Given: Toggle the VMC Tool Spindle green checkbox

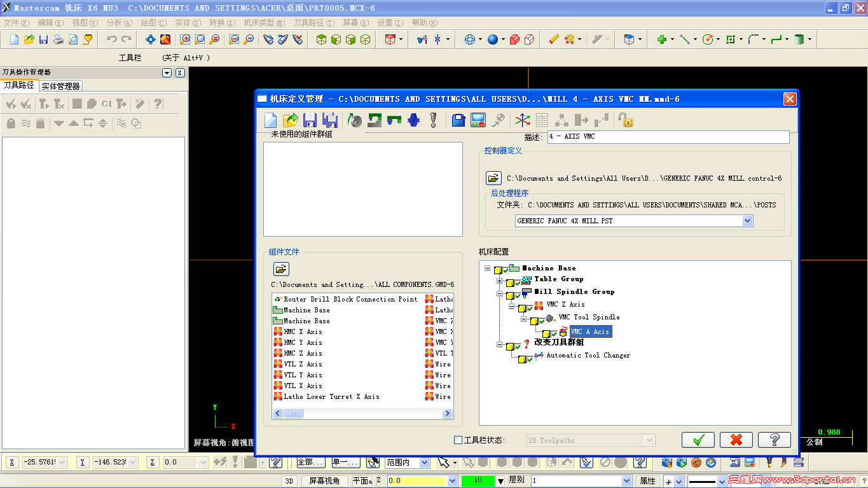Looking at the screenshot, I should click(542, 320).
